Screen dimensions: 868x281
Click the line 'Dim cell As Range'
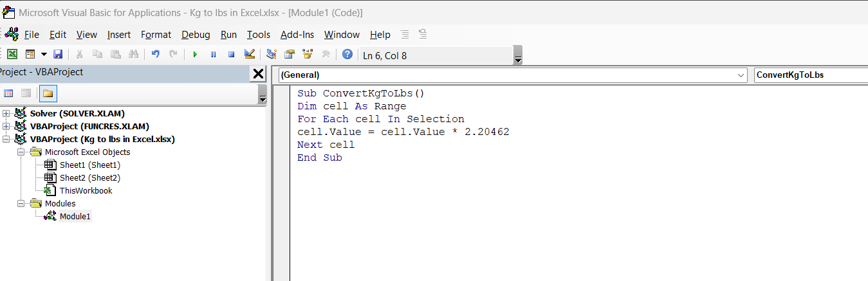352,106
